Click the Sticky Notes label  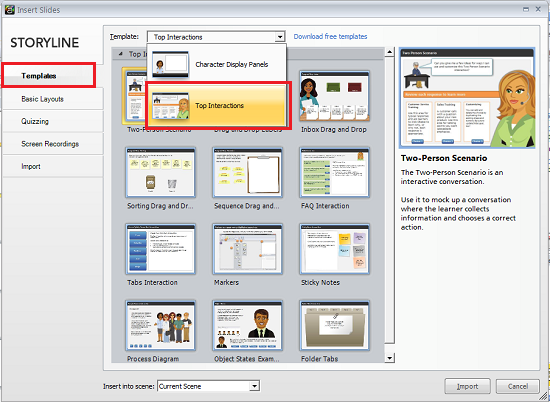click(320, 282)
